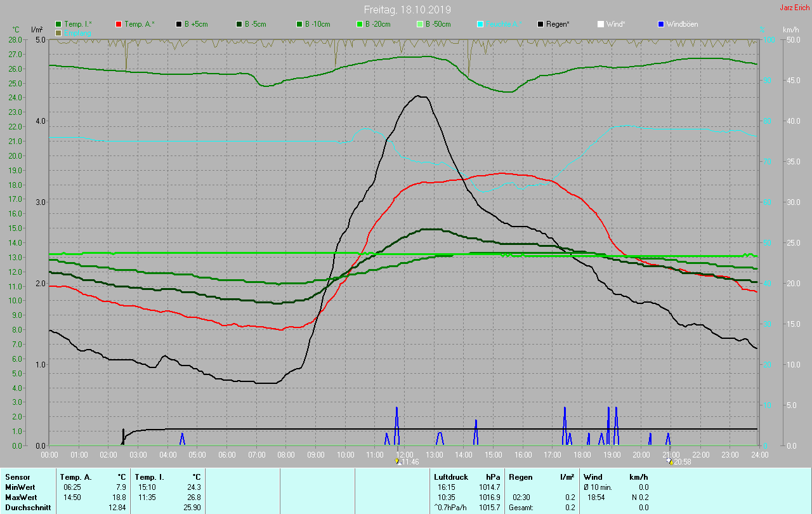
Task: Click the wind gust time 18:54
Action: (x=598, y=498)
